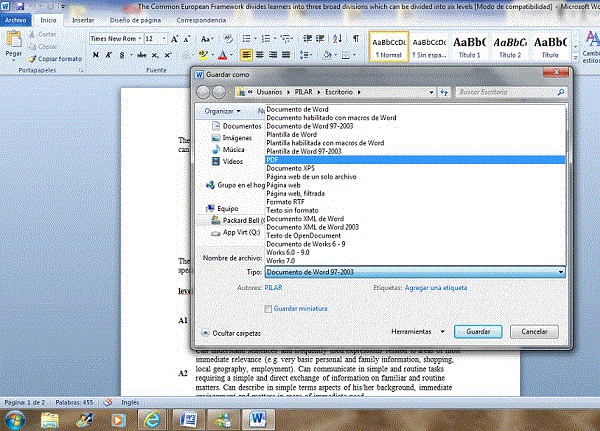Switch to Diseño de página tab
This screenshot has height=431, width=600.
coord(135,20)
